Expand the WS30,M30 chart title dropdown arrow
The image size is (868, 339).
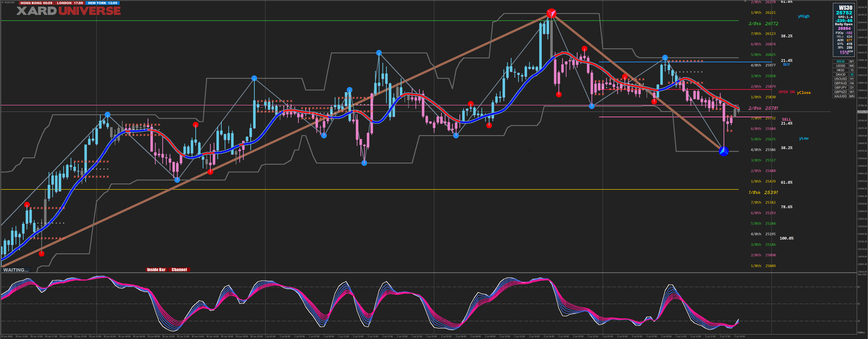(x=2, y=3)
